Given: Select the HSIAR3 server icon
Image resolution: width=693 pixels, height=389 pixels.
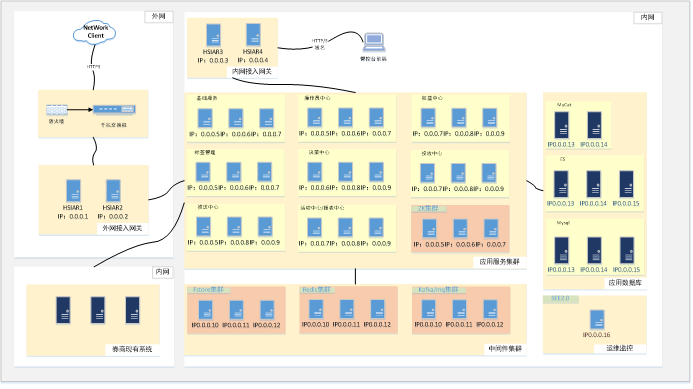Looking at the screenshot, I should [x=213, y=35].
